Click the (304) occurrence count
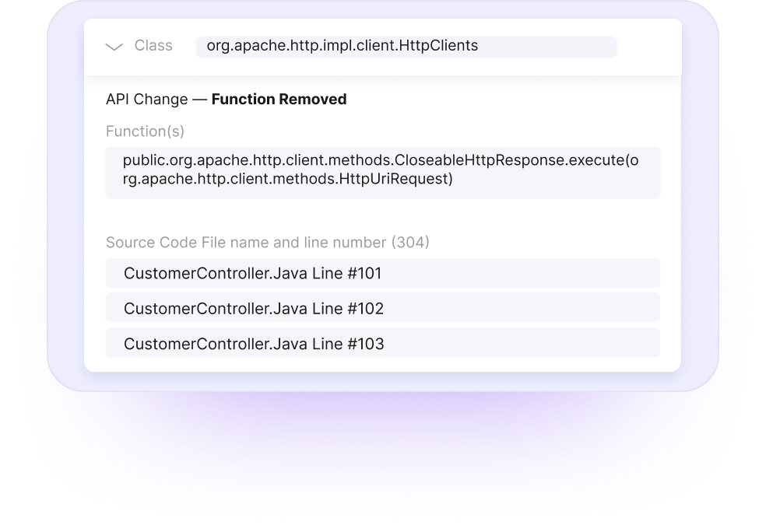The height and width of the screenshot is (532, 766). 410,243
